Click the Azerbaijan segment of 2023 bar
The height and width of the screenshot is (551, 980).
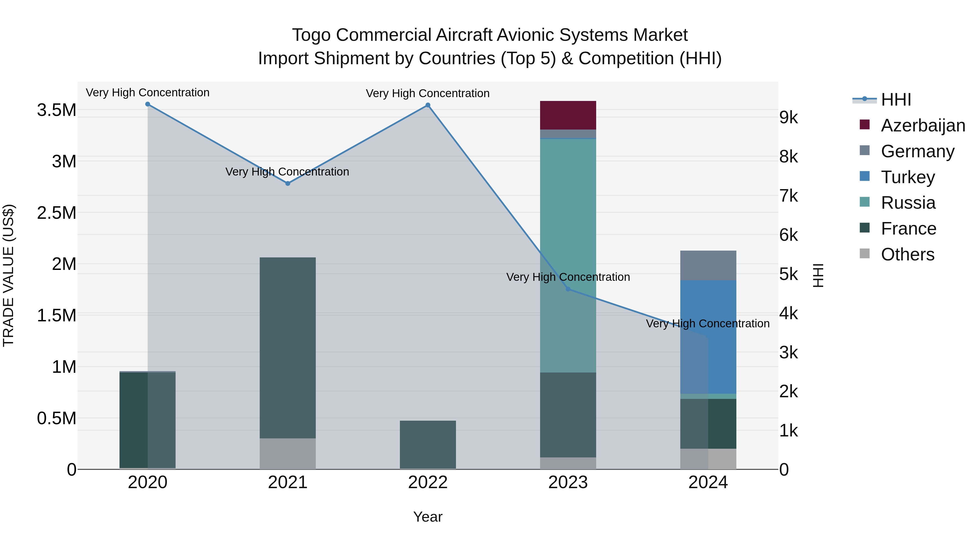click(x=568, y=115)
